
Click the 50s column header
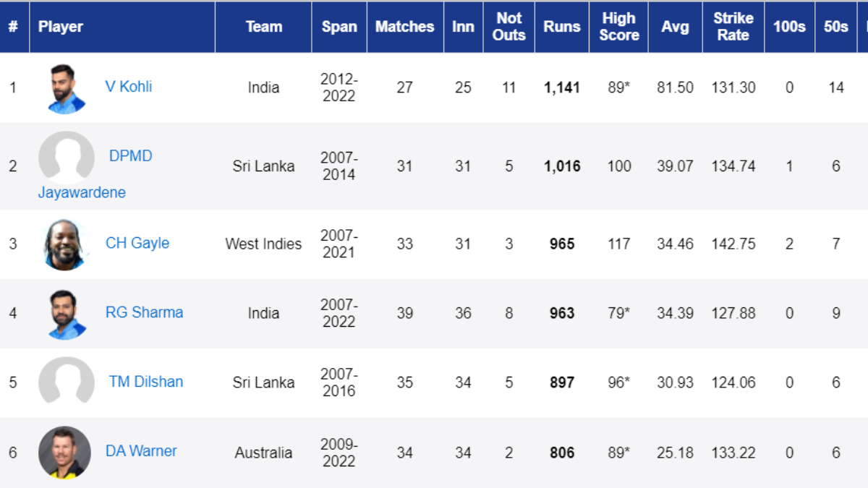835,27
